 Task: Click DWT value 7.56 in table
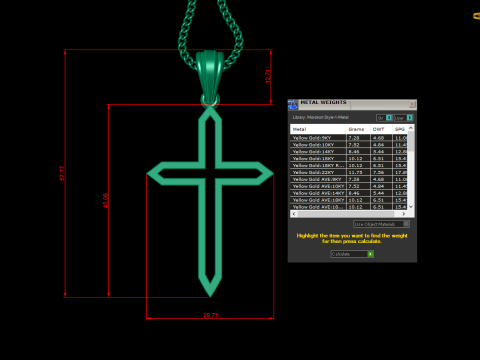tap(378, 172)
